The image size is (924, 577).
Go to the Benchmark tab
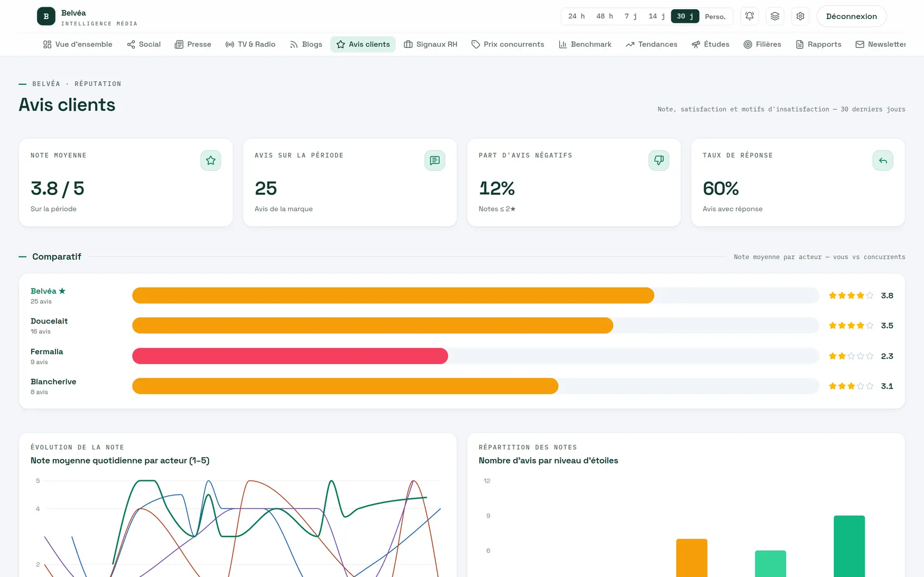click(585, 45)
